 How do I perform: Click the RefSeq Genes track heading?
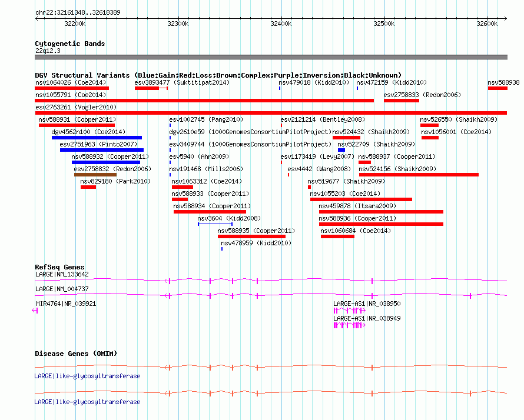[x=59, y=267]
